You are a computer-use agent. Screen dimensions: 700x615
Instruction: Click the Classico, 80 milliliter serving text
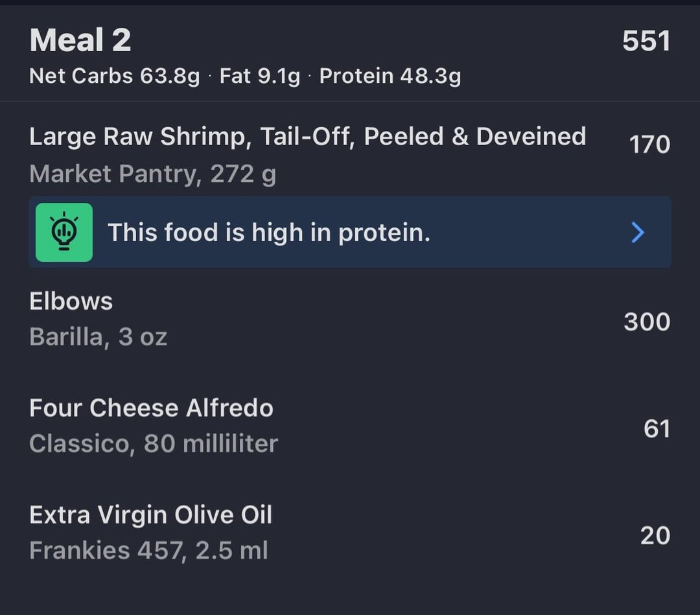154,444
